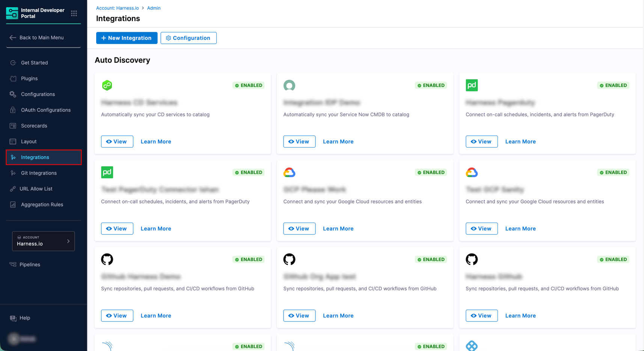Screen dimensions: 644x351
Task: Click Account: Harness.io breadcrumb
Action: pyautogui.click(x=117, y=8)
